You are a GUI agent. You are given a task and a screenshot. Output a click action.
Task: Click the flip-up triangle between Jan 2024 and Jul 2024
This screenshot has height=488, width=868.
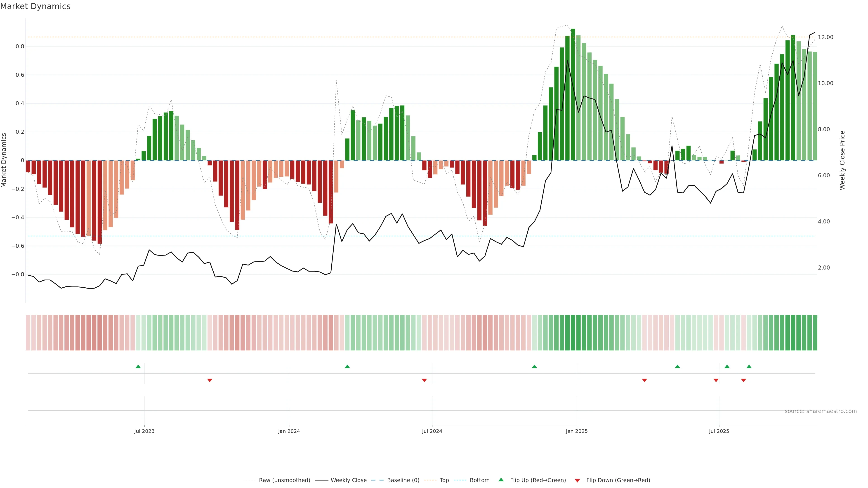[x=347, y=366]
